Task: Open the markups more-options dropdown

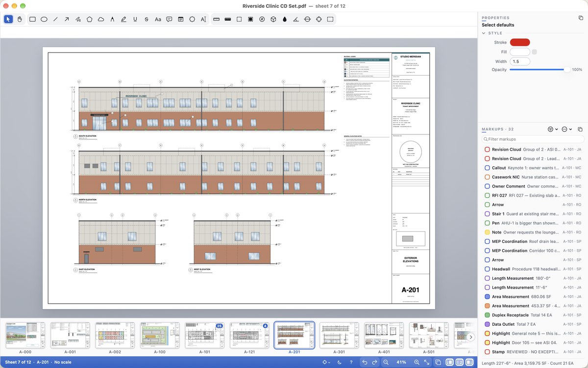Action: [567, 129]
